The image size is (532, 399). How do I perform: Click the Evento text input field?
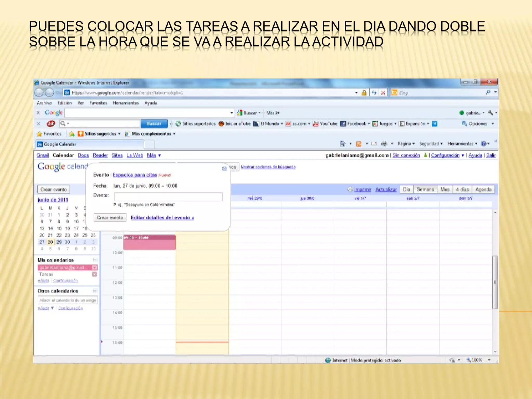(168, 196)
